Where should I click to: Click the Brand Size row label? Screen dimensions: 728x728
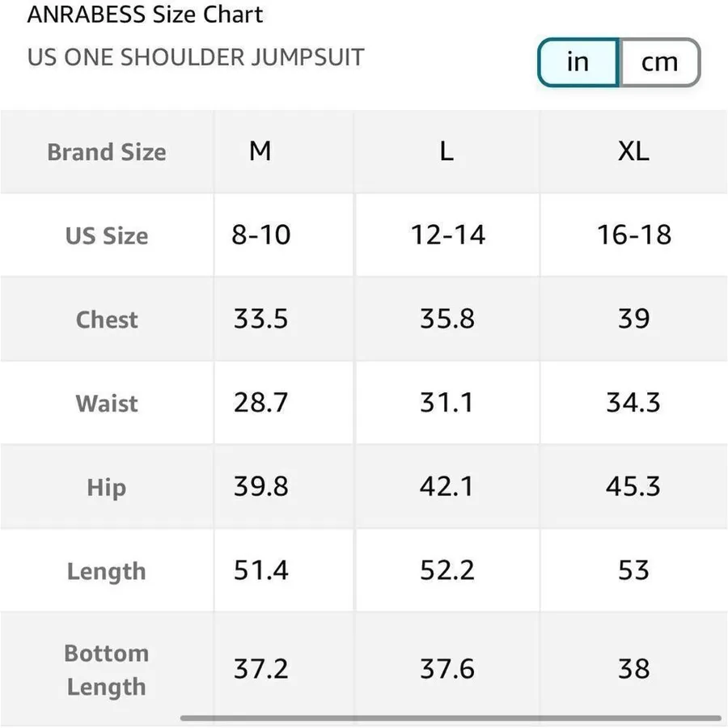(107, 152)
